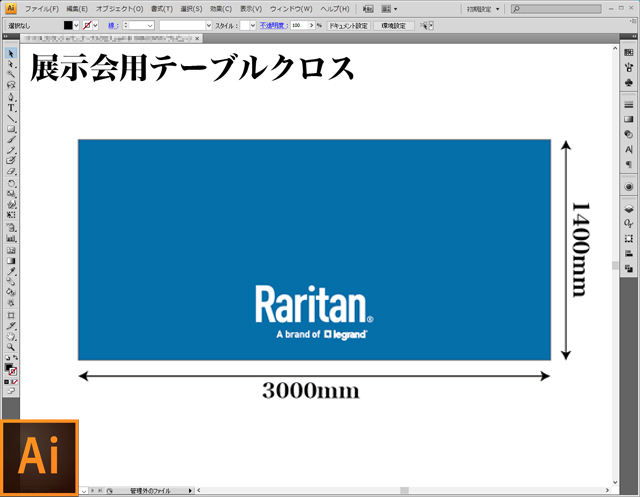This screenshot has width=640, height=497.
Task: Click the 線 stroke link
Action: pos(113,25)
